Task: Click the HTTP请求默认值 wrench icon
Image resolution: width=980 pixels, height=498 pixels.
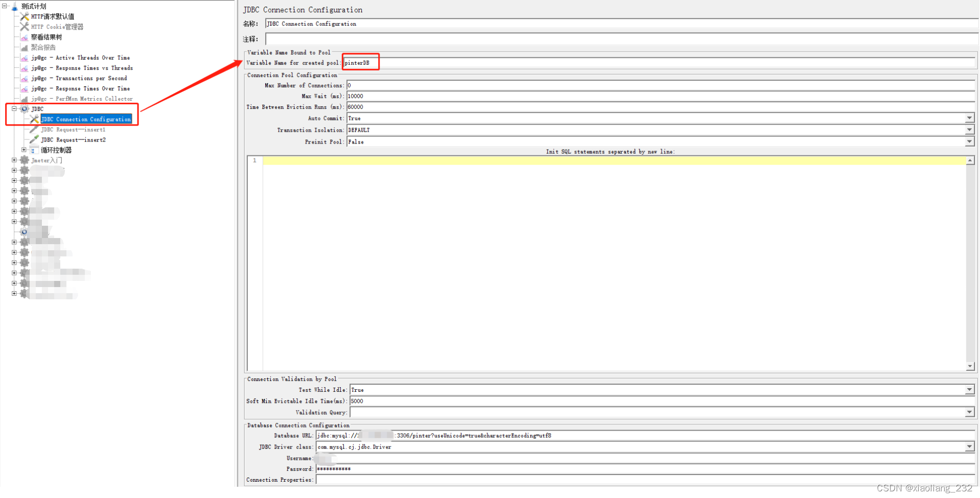Action: point(24,16)
